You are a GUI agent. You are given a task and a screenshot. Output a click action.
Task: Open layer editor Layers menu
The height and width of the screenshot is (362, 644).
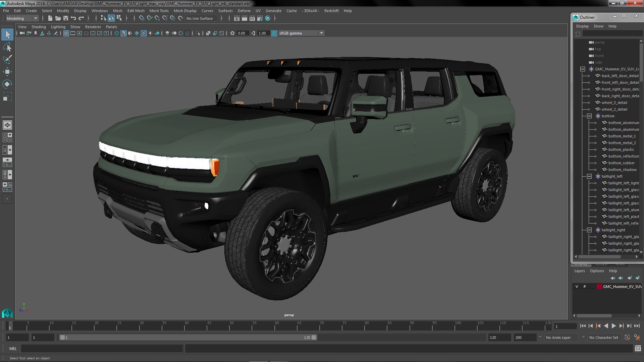pos(580,271)
